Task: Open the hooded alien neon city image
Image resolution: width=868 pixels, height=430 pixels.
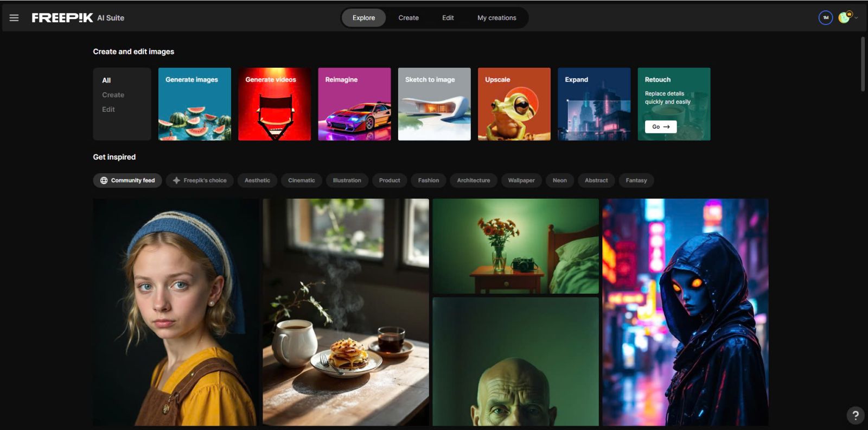Action: pos(686,312)
